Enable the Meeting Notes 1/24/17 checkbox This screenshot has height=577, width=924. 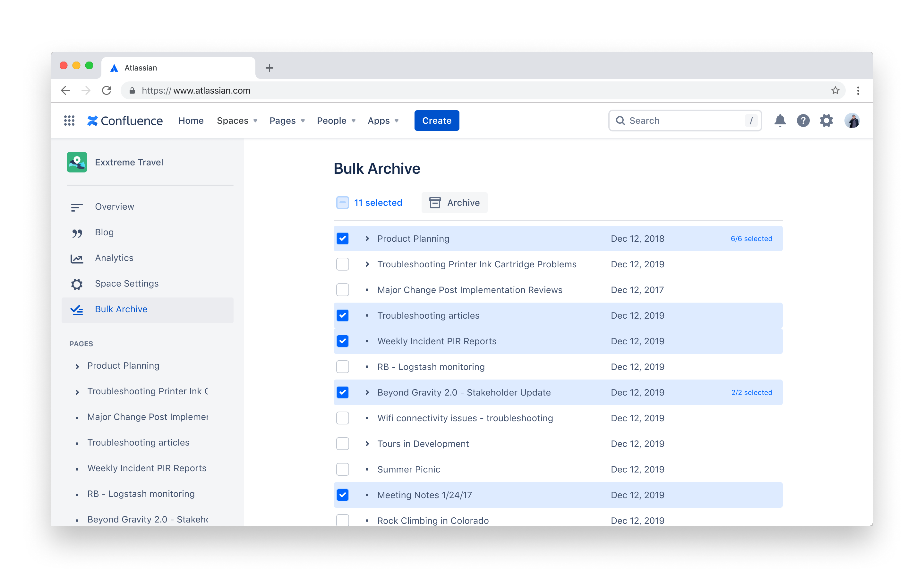tap(343, 495)
